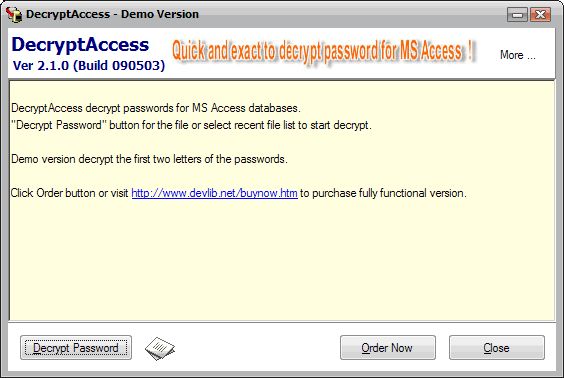Viewport: 564px width, 378px height.
Task: Open the More ... link in header
Action: 518,55
